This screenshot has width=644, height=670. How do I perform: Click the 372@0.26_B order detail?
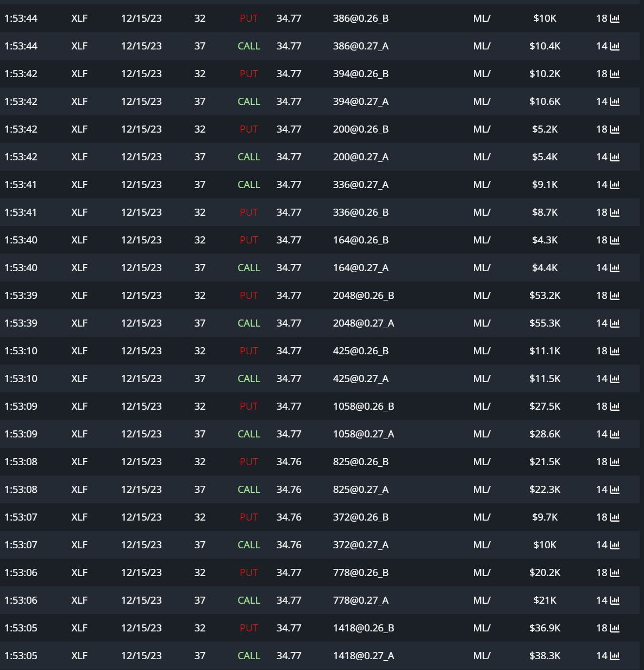click(x=361, y=517)
